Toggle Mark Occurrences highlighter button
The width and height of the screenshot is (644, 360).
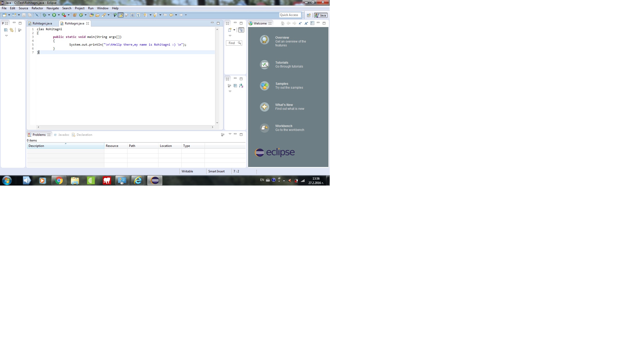[121, 15]
